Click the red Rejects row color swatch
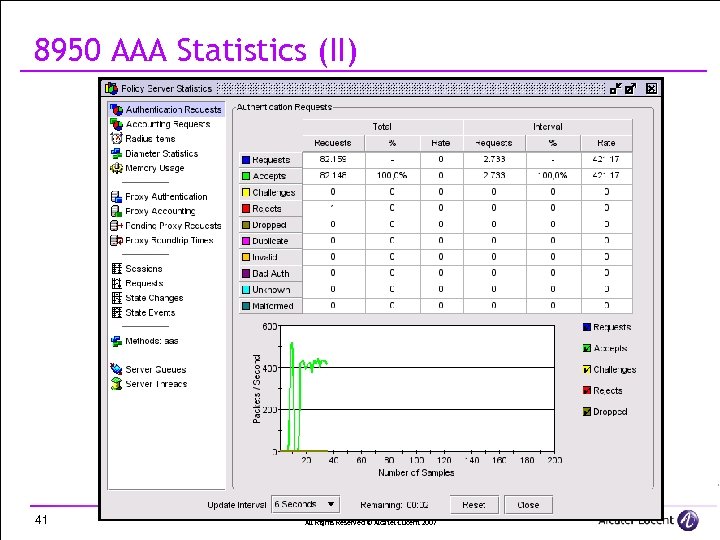This screenshot has width=720, height=540. [x=246, y=208]
